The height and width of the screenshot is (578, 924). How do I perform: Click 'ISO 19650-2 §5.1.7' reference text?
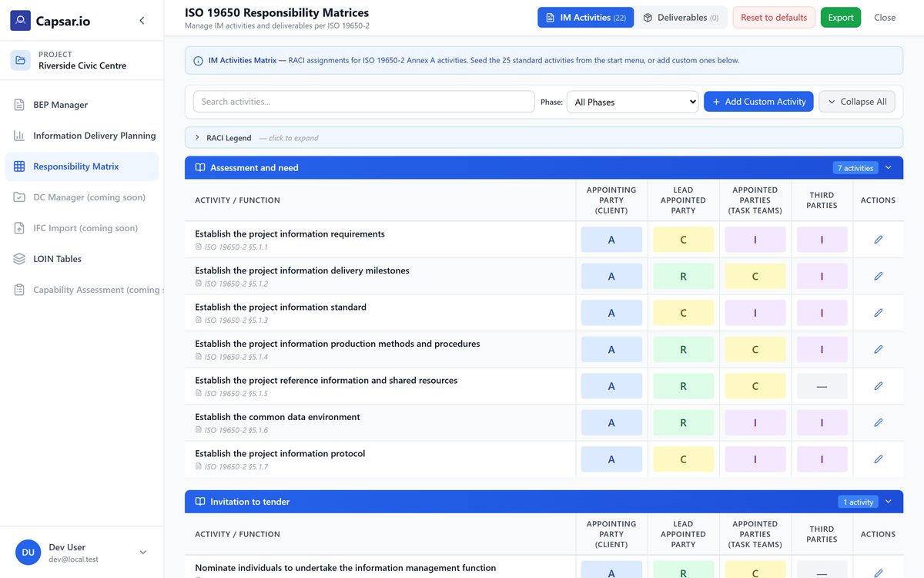(x=236, y=467)
